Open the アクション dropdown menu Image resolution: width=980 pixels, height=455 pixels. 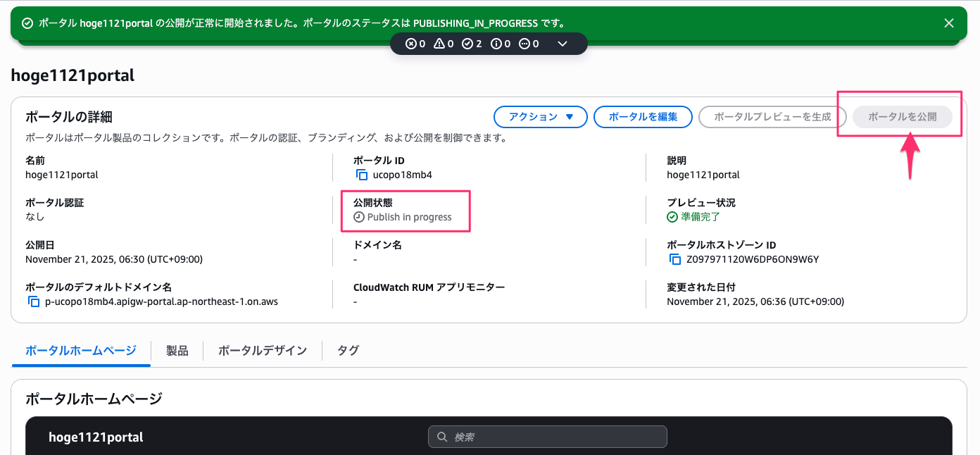[x=540, y=117]
